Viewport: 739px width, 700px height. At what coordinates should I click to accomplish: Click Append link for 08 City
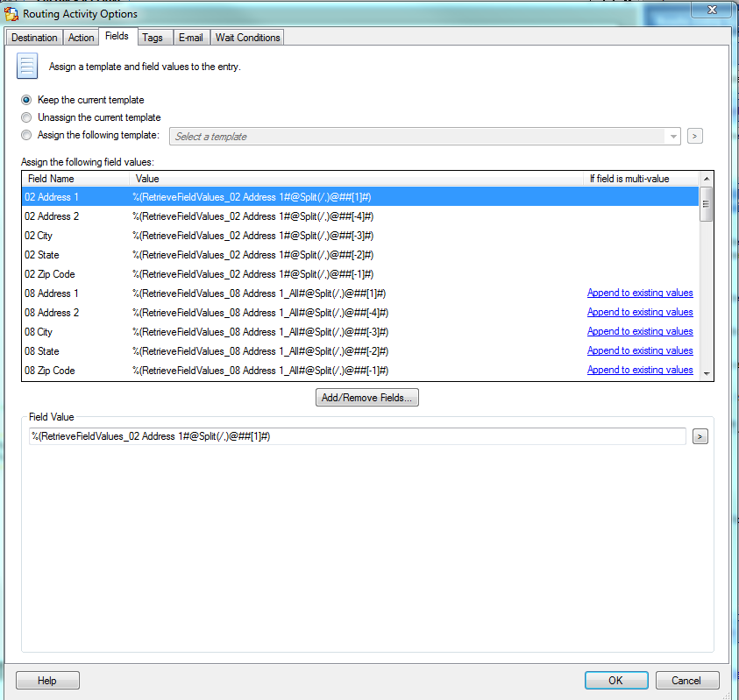point(640,332)
